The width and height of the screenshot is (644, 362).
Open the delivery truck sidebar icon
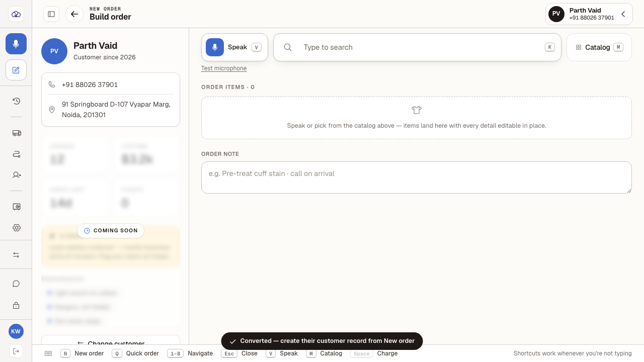click(16, 133)
